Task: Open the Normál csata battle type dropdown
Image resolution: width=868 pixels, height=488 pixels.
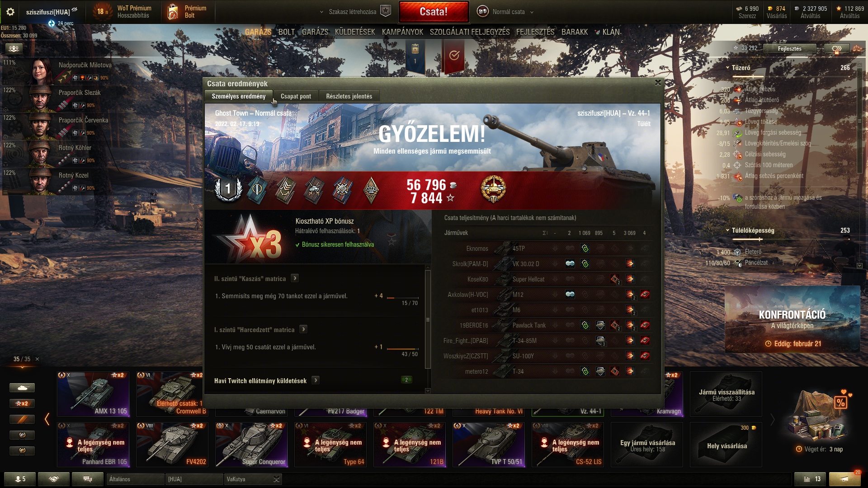Action: (x=505, y=12)
